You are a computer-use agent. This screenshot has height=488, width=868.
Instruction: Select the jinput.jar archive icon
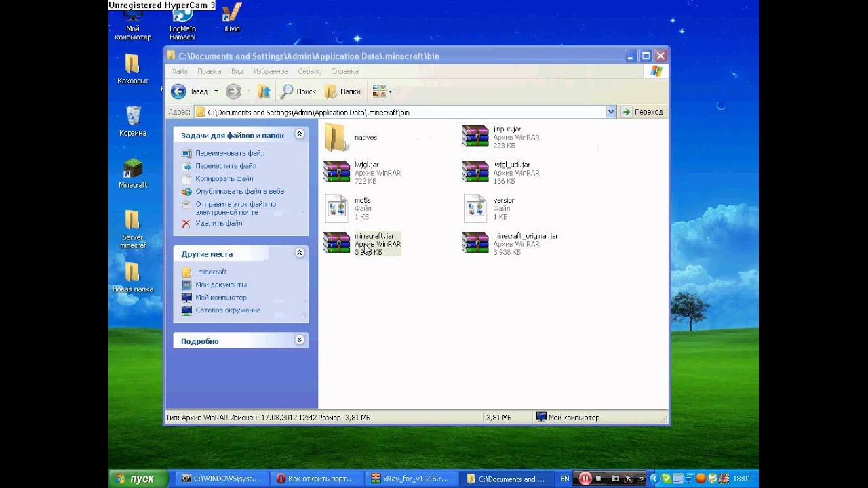475,136
